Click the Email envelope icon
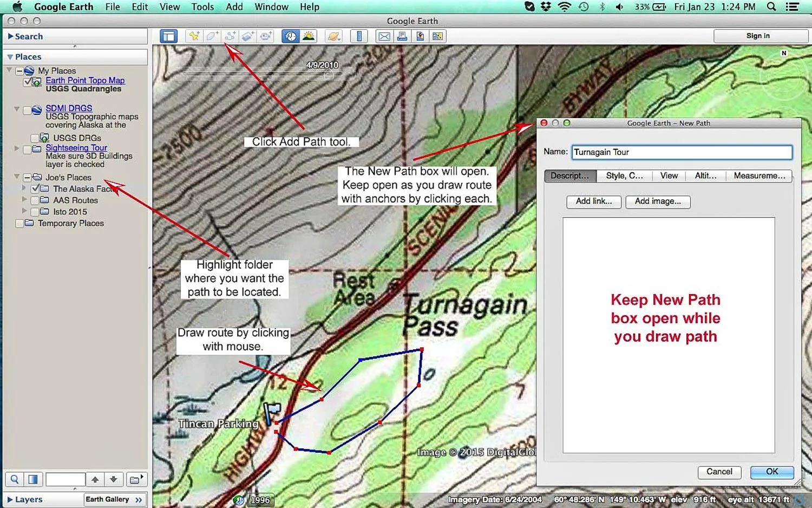812x508 pixels. pos(384,36)
